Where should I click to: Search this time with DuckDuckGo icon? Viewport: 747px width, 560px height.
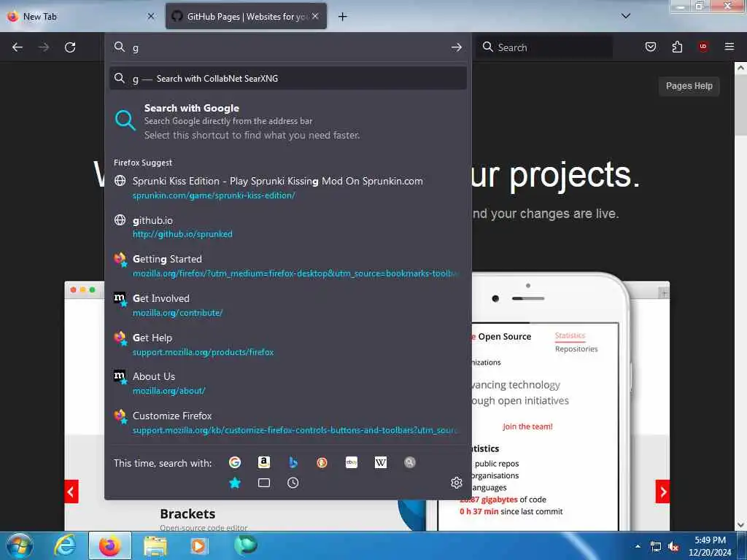coord(322,462)
